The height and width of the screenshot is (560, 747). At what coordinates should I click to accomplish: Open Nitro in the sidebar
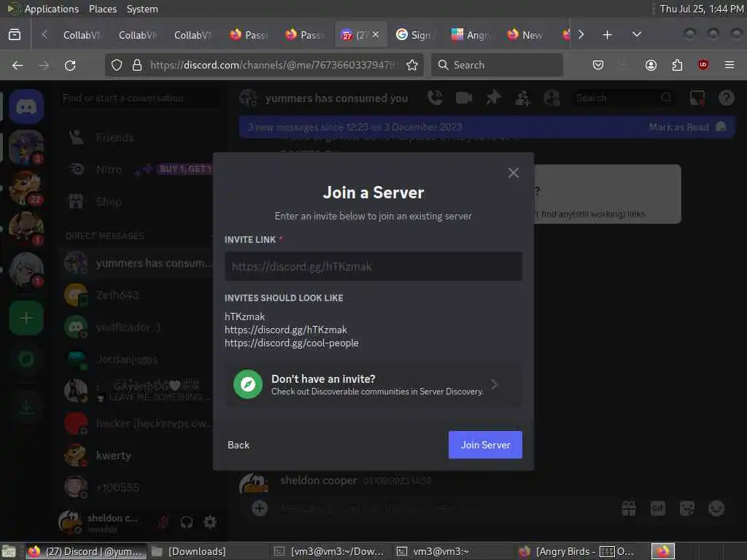pyautogui.click(x=138, y=169)
